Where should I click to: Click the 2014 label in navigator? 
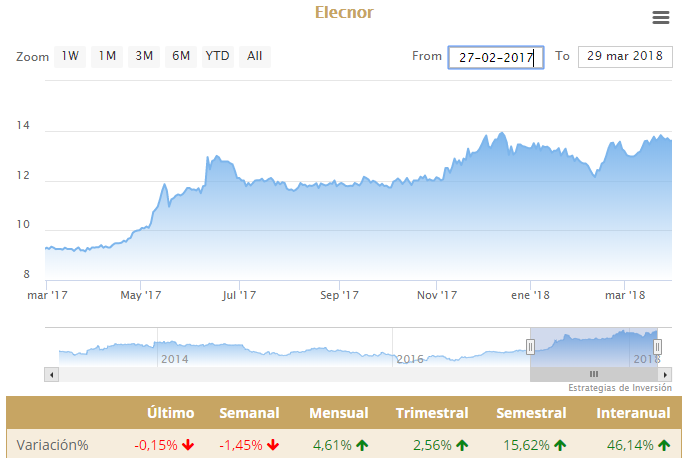(175, 359)
